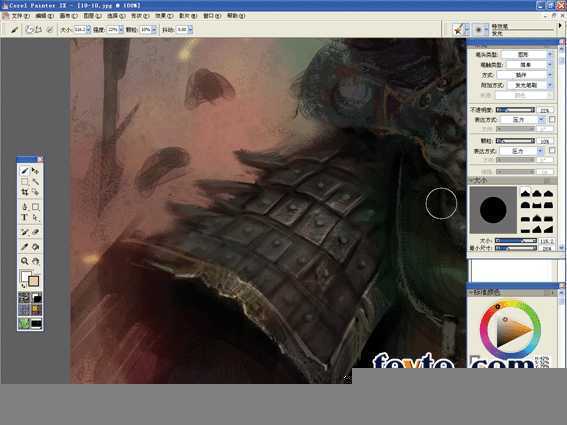Select the Text tool

(25, 218)
